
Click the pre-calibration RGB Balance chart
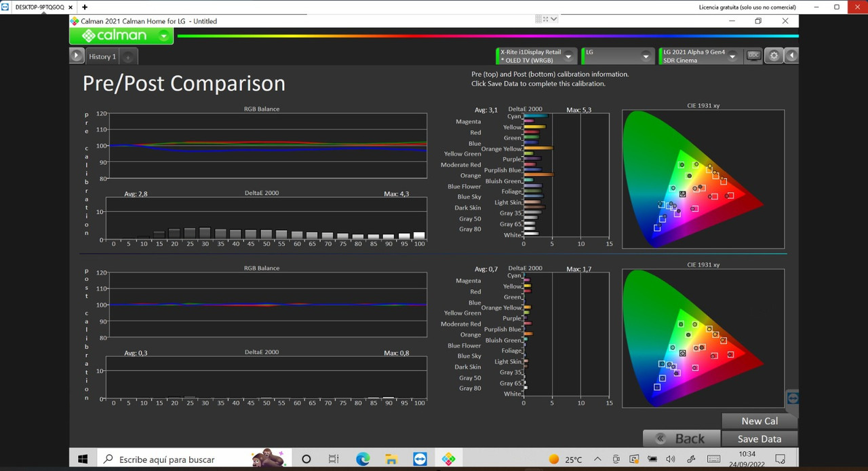tap(267, 145)
